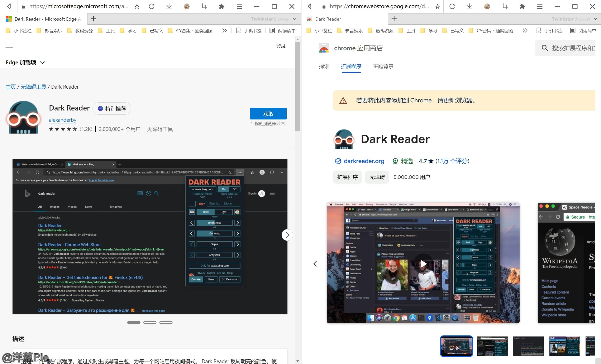The image size is (601, 364).
Task: Click the padlock icon in the Chrome Store address bar
Action: 324,6
